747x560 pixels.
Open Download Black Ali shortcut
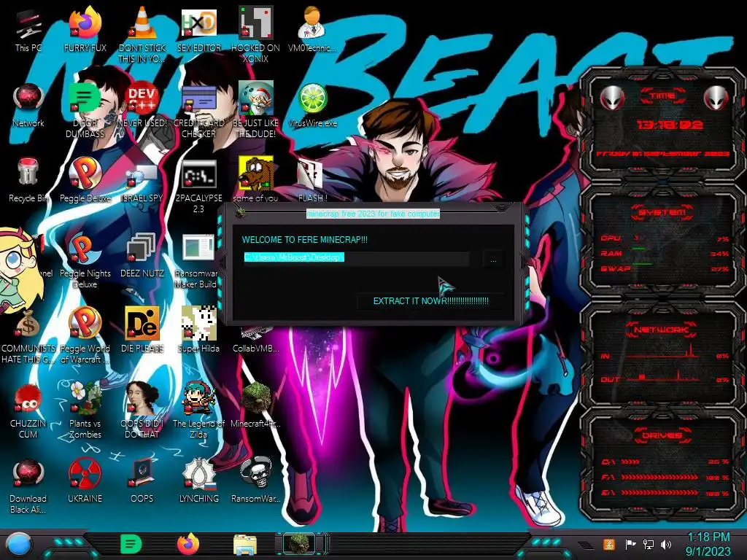click(28, 486)
